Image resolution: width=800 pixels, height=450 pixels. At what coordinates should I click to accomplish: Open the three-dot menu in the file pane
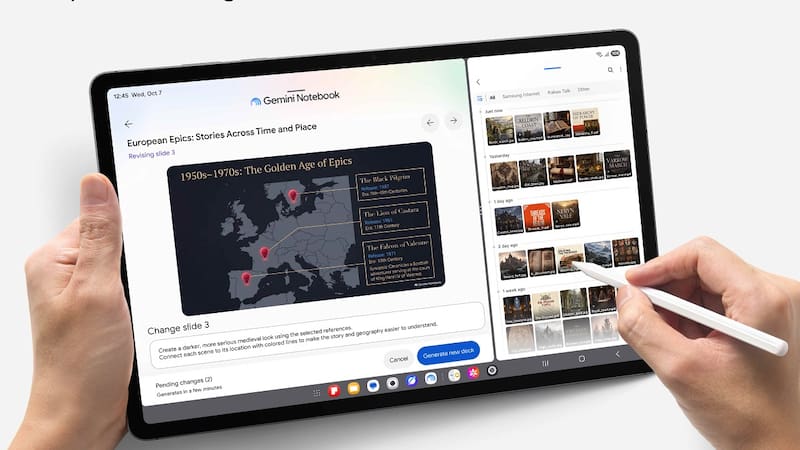click(x=620, y=69)
